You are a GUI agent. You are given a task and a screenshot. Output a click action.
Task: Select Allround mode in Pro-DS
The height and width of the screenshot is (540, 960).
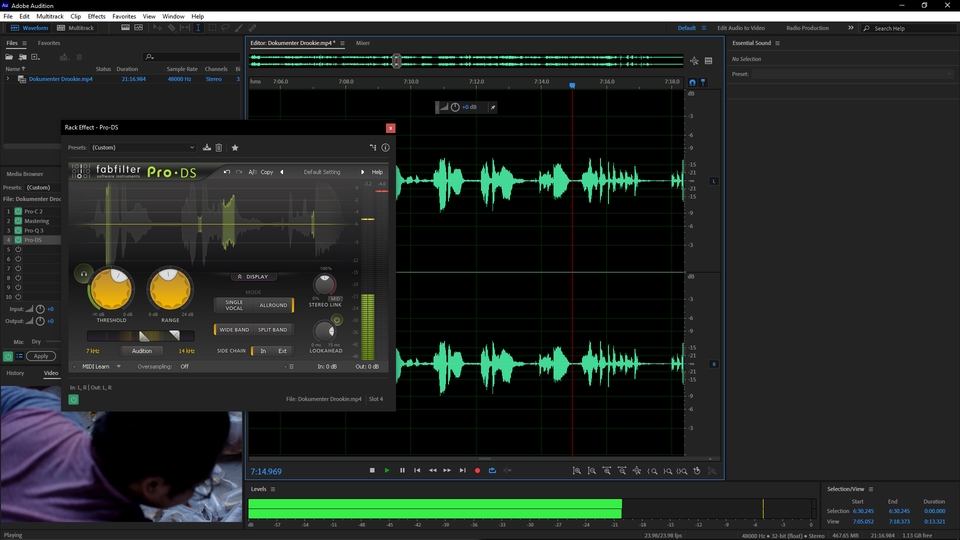point(273,305)
